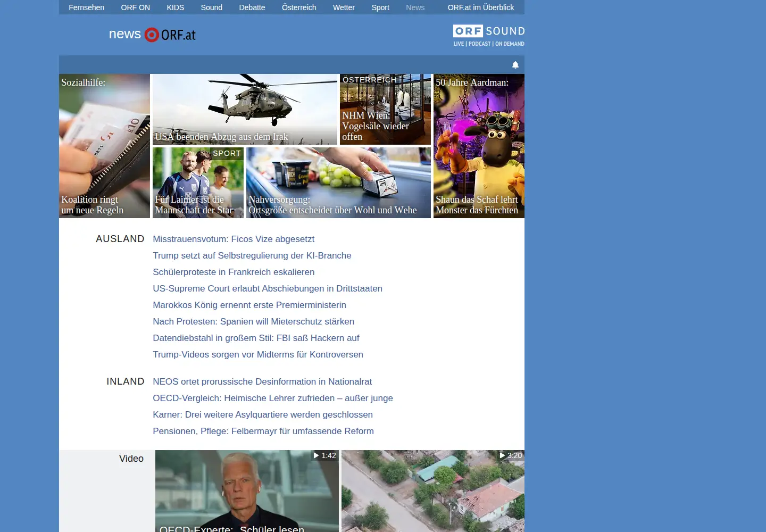Open the NHM Wien Vogelsäle tile

point(385,109)
